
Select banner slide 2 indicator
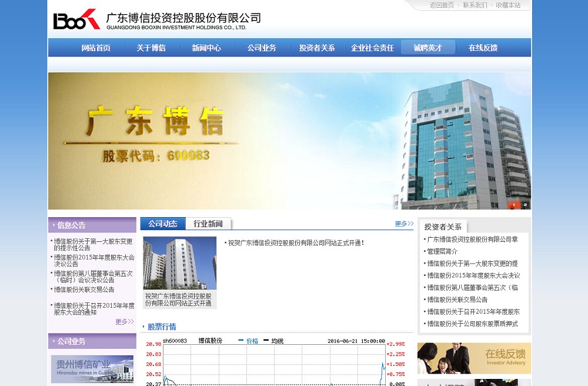(525, 205)
